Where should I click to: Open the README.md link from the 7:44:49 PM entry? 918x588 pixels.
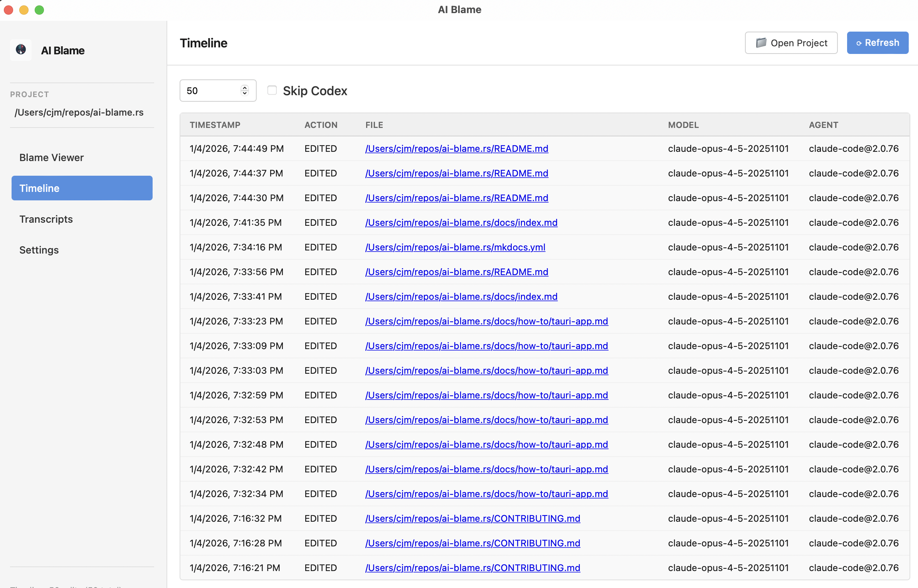pos(457,148)
